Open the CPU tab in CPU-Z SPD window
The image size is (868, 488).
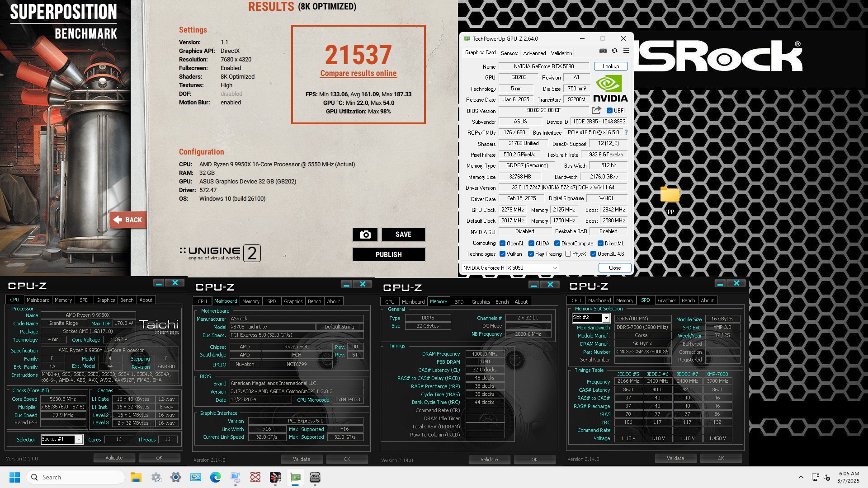tap(576, 300)
